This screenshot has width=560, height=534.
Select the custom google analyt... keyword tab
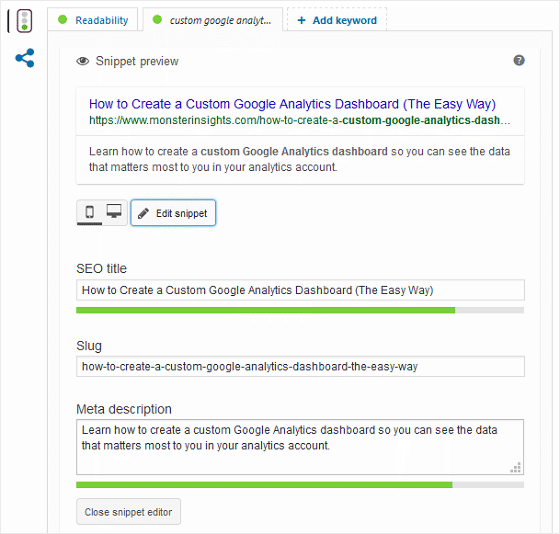click(213, 20)
